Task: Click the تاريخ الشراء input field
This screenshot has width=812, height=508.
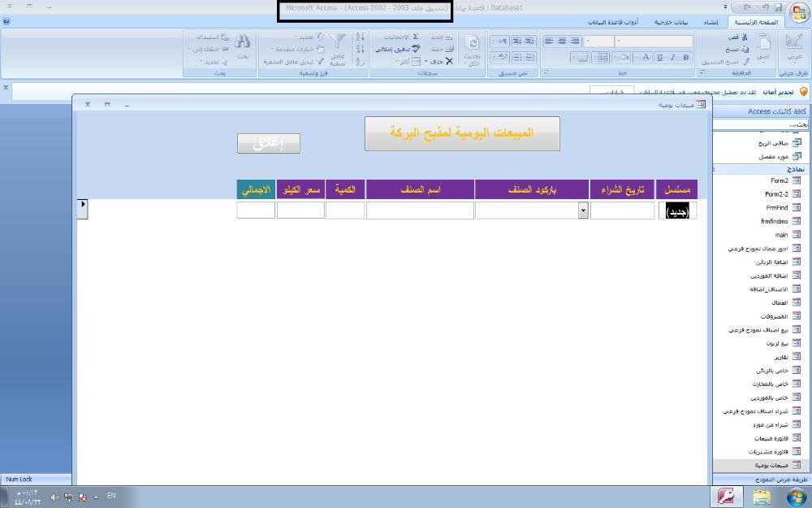Action: click(x=622, y=211)
